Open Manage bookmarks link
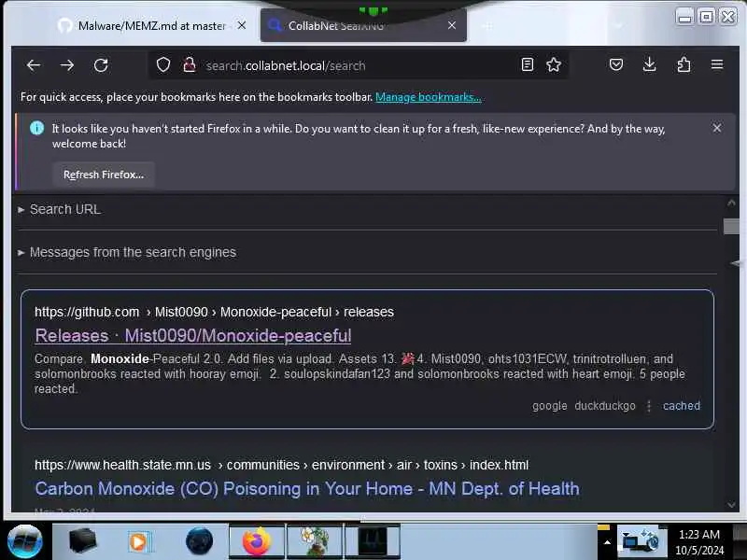The height and width of the screenshot is (560, 747). [x=428, y=97]
